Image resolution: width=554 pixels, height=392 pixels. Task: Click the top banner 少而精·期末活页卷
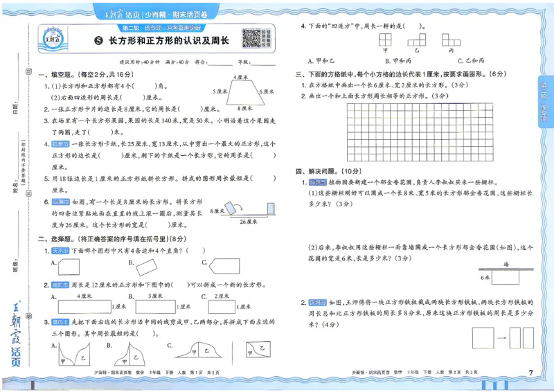157,15
